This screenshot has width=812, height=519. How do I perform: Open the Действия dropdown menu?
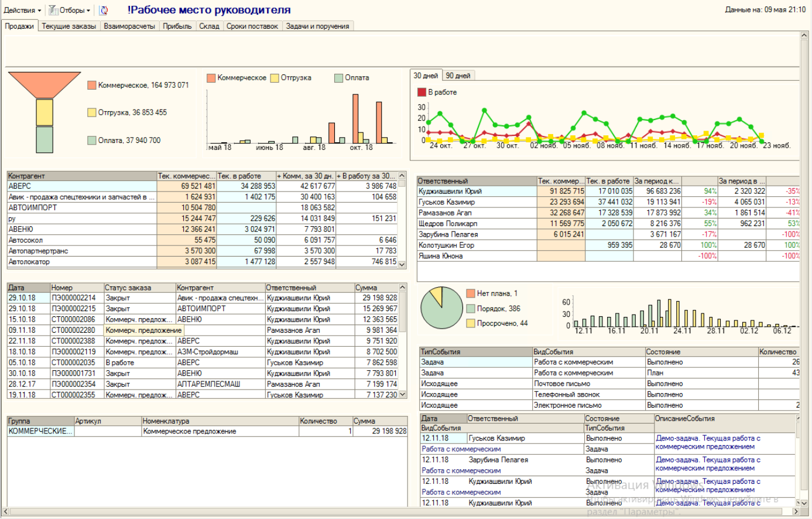pyautogui.click(x=22, y=10)
